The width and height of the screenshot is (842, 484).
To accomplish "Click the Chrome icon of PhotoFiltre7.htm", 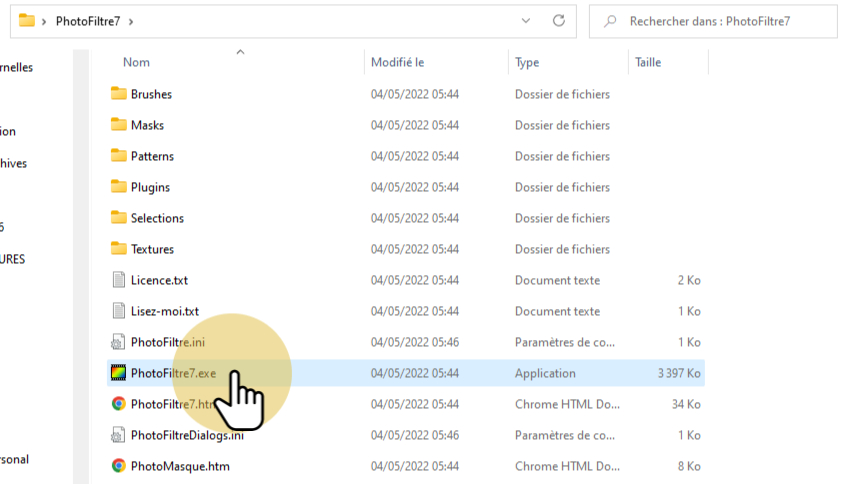I will pyautogui.click(x=119, y=404).
